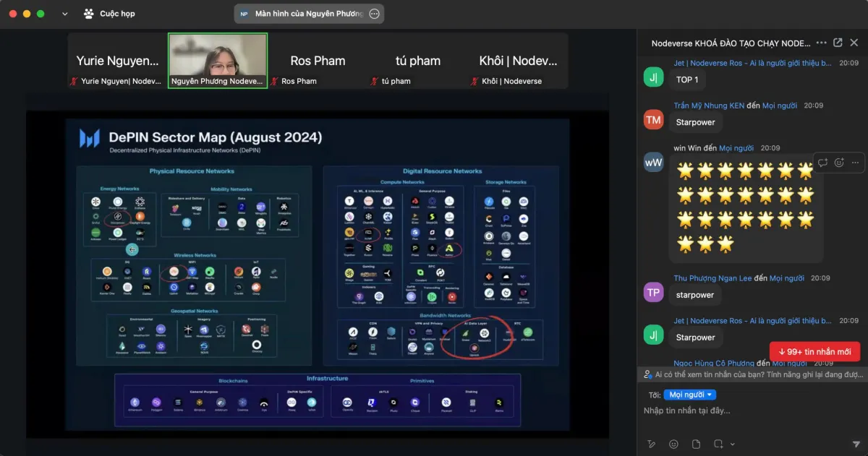Open Ros Pham participant tile

[x=318, y=61]
